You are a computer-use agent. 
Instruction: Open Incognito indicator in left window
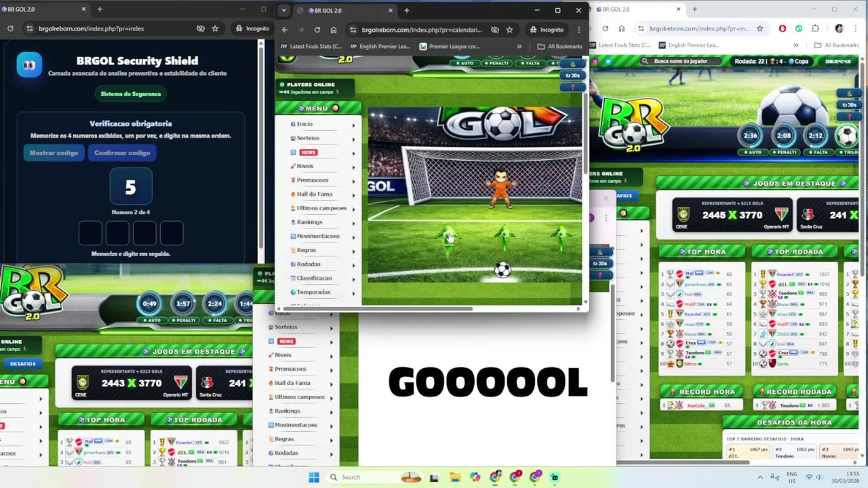[x=252, y=28]
